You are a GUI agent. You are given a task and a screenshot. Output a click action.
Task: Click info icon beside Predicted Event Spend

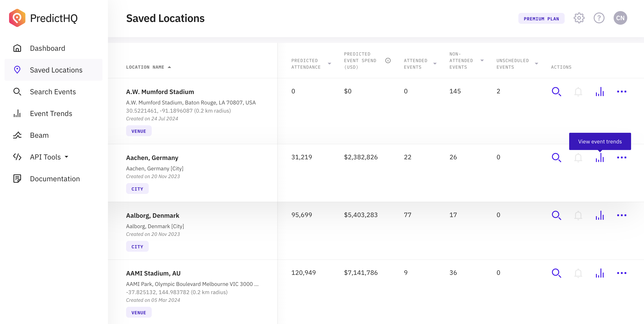pyautogui.click(x=388, y=60)
